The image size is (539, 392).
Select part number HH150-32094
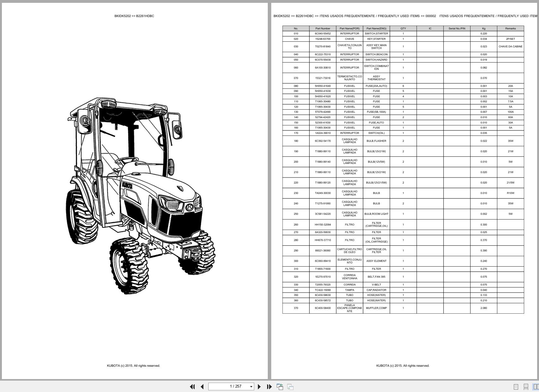pyautogui.click(x=323, y=225)
